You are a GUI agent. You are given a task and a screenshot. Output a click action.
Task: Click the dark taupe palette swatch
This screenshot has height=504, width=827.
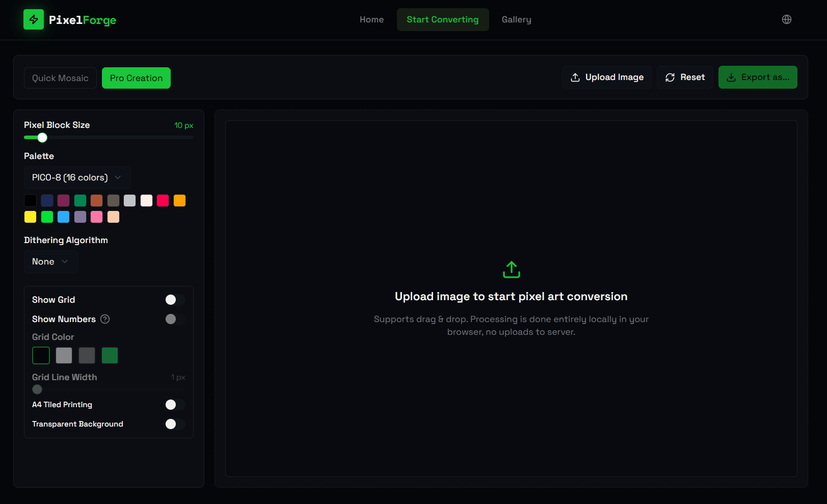[x=113, y=201]
